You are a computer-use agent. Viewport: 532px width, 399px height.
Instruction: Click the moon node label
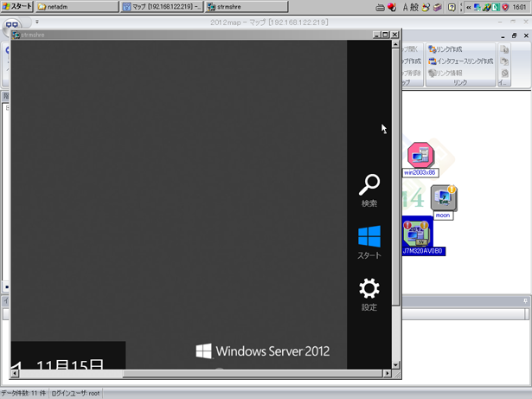click(x=443, y=216)
